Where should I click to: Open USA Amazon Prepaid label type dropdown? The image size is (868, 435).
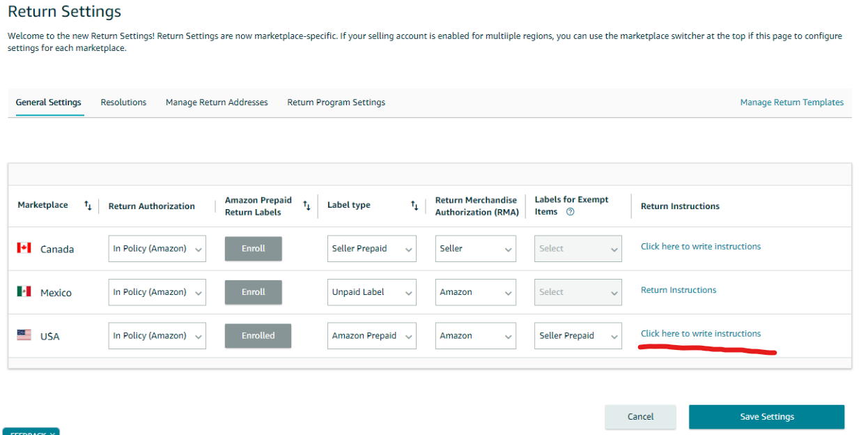(x=372, y=336)
